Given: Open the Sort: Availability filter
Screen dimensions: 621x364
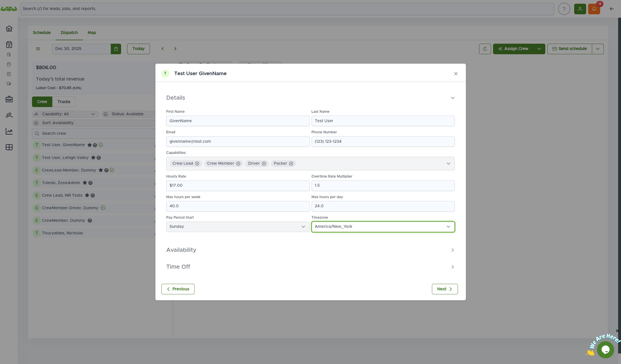Looking at the screenshot, I should click(94, 123).
